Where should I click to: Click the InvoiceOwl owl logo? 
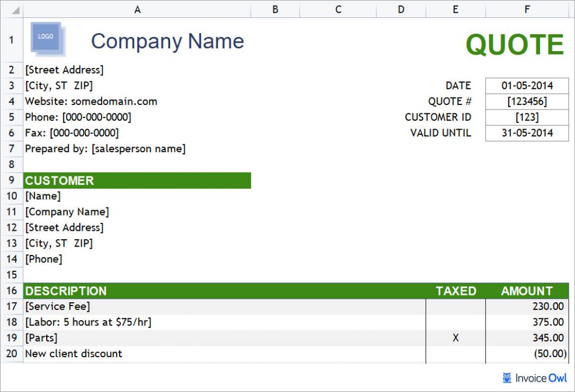tap(507, 378)
